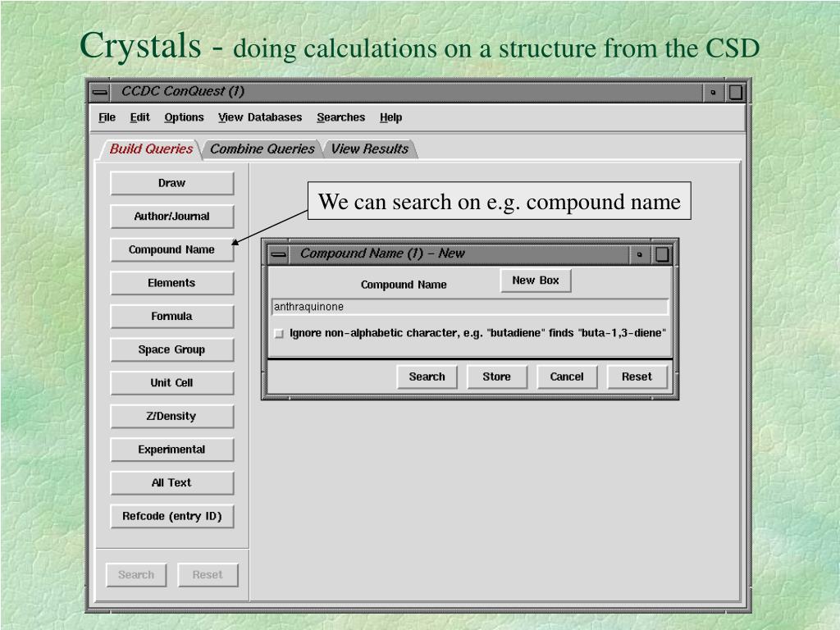The width and height of the screenshot is (840, 630).
Task: Click the compound name field containing anthraquinone
Action: pos(470,307)
